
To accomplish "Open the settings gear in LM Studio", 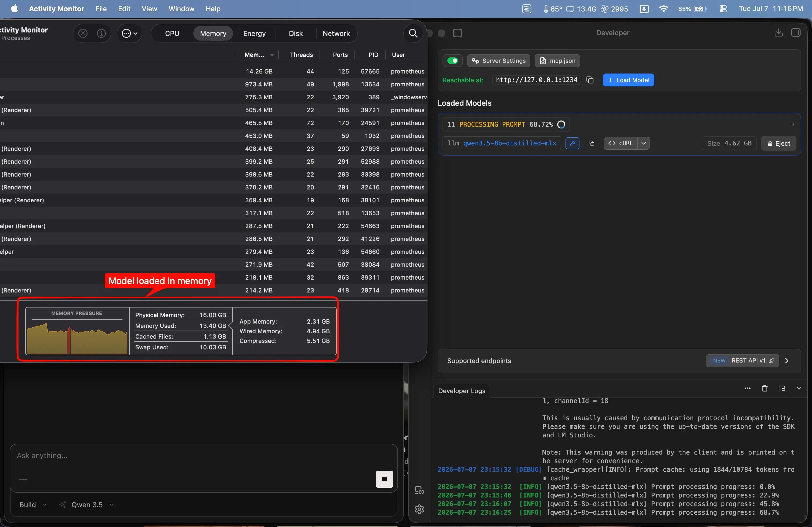I will 419,509.
